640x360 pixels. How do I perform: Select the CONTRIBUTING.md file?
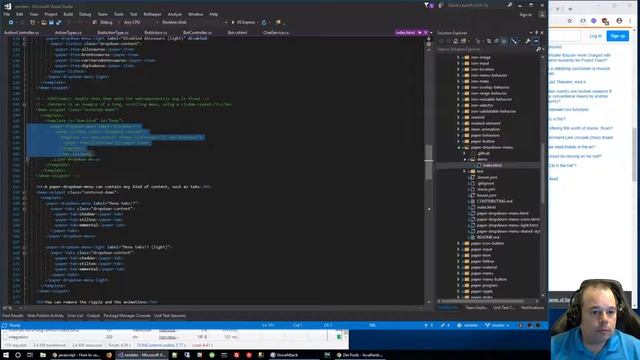(494, 201)
